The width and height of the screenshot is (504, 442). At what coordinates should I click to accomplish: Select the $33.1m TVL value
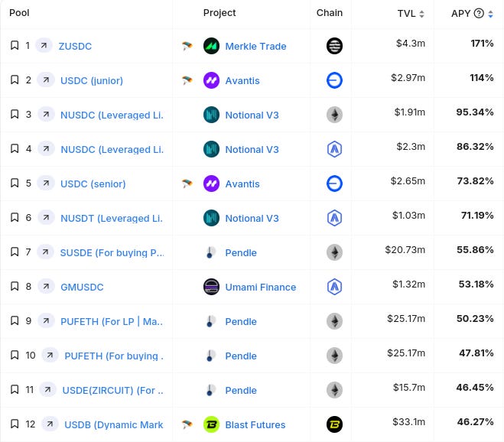(x=409, y=421)
